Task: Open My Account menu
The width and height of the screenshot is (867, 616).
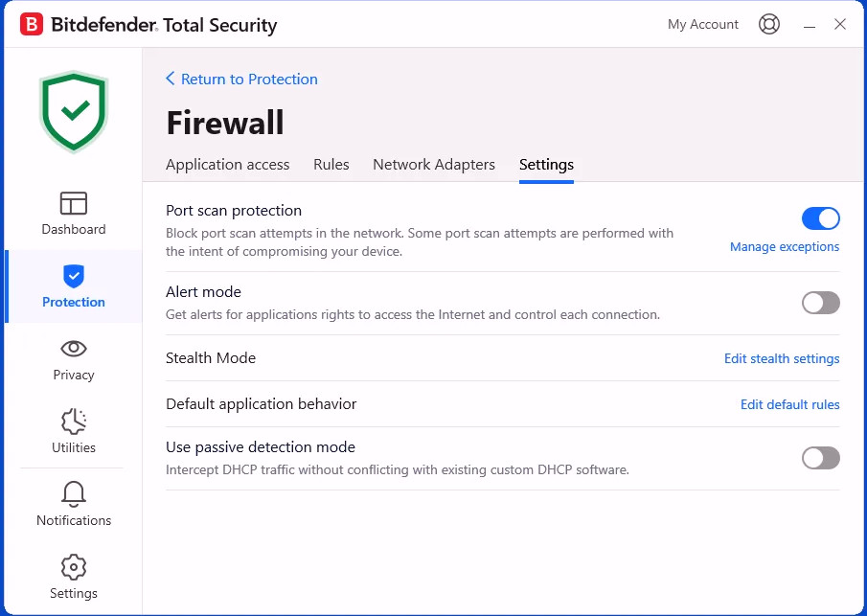Action: (703, 24)
